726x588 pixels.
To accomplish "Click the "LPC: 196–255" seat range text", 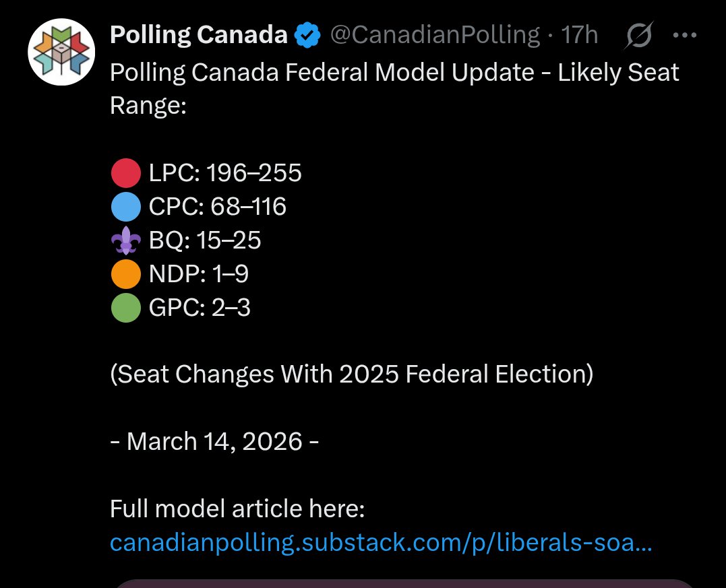I will pos(225,174).
